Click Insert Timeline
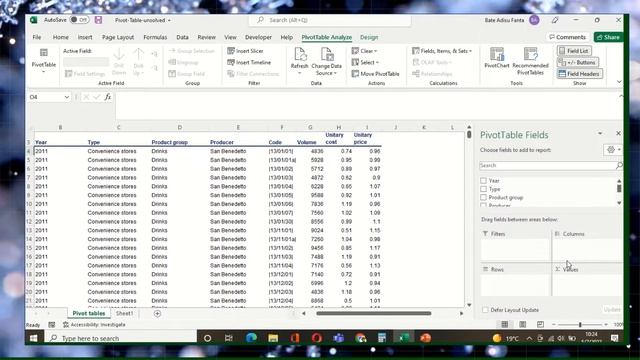 249,62
